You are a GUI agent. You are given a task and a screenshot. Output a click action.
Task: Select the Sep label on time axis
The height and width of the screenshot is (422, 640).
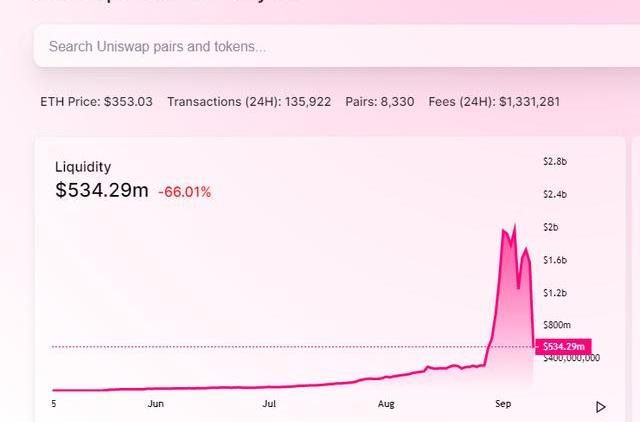click(x=503, y=404)
